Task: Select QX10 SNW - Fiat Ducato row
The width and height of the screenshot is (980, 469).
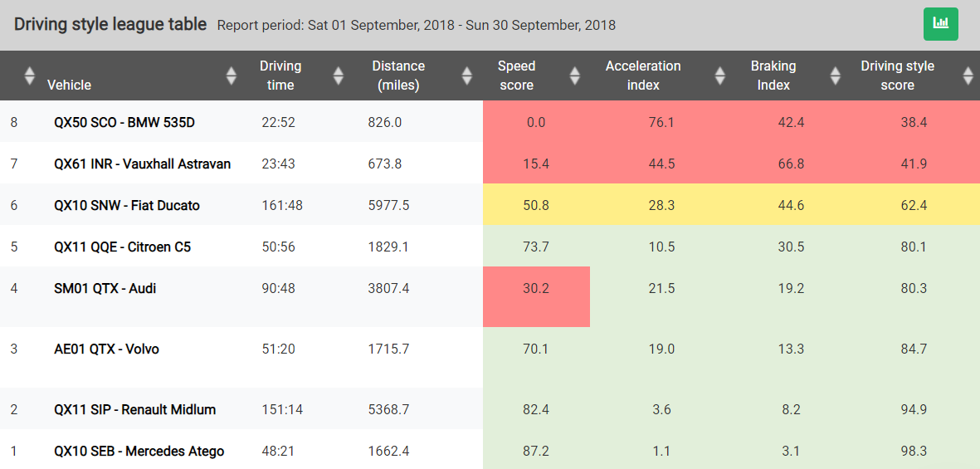Action: point(127,205)
